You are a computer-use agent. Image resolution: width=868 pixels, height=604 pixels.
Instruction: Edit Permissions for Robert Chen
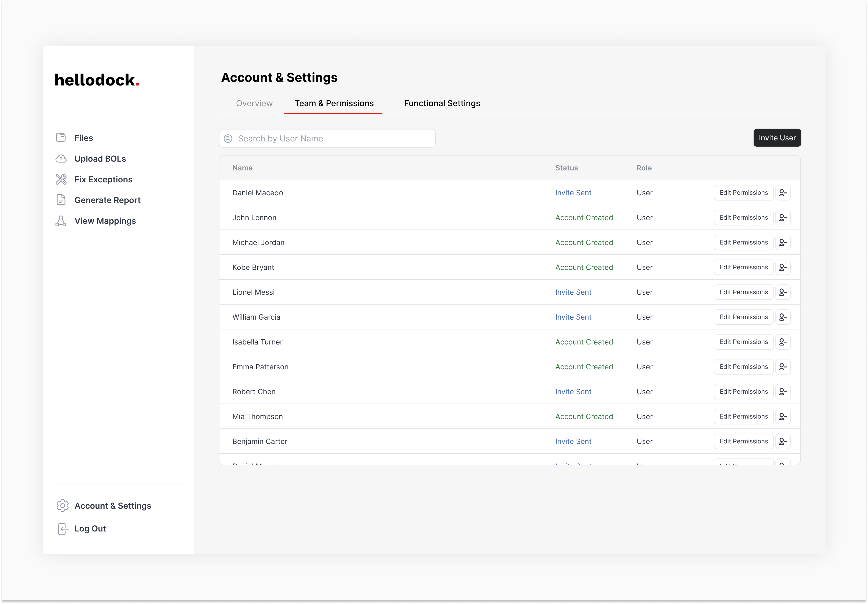[x=743, y=391]
